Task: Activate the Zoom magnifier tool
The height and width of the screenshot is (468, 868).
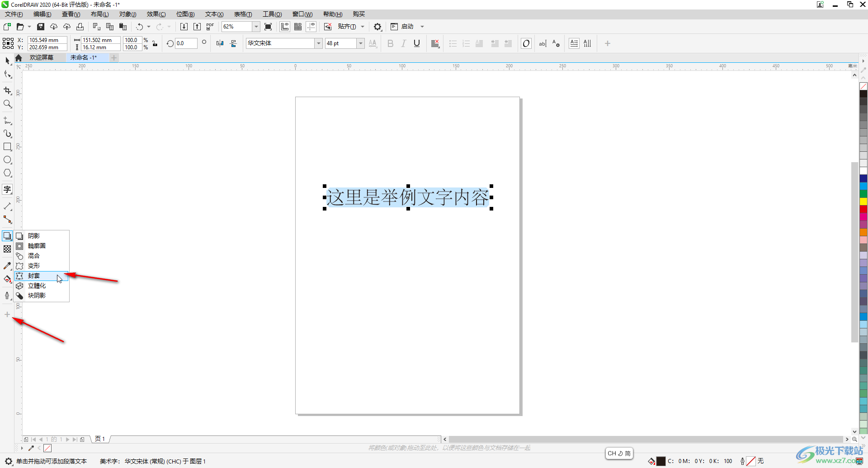Action: coord(7,104)
